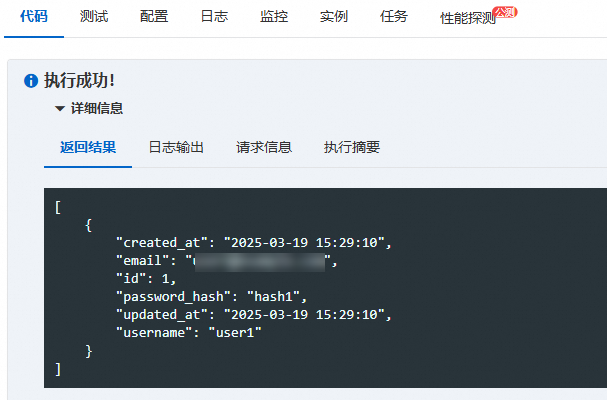Select the 监控 tab
The image size is (607, 400).
coord(274,17)
